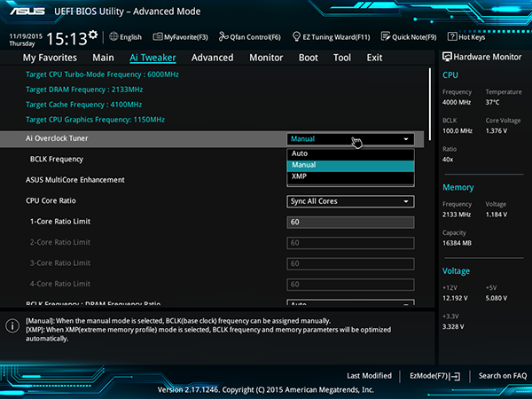Click the 15:13 clock display

[66, 39]
